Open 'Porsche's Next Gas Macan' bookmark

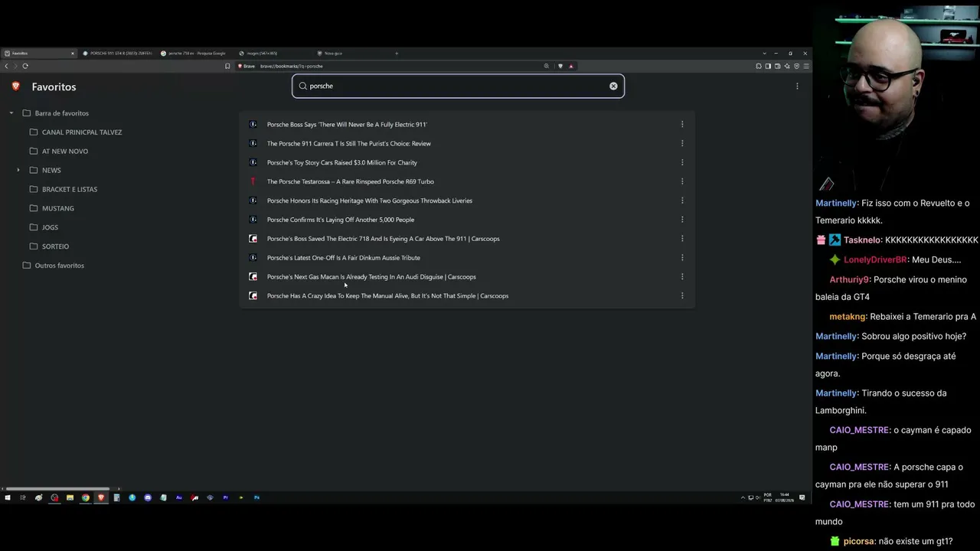pyautogui.click(x=371, y=277)
